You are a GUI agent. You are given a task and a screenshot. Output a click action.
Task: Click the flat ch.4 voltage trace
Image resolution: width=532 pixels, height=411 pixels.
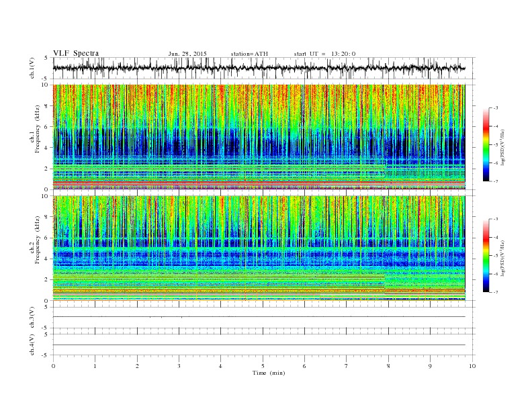[259, 345]
